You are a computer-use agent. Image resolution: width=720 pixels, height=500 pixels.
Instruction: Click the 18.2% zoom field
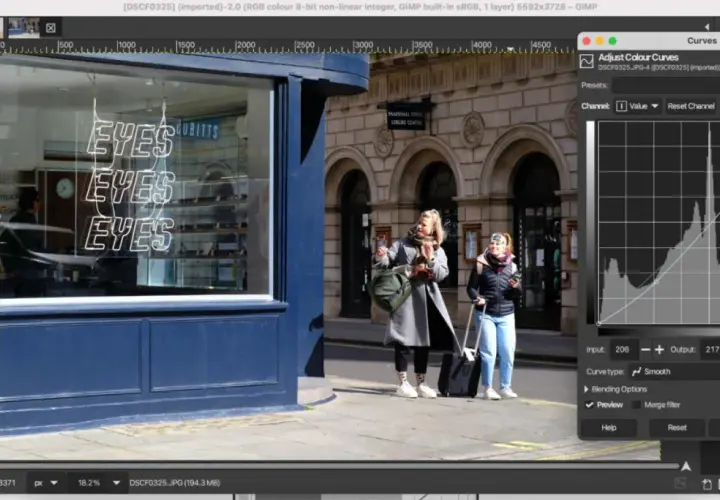click(89, 483)
